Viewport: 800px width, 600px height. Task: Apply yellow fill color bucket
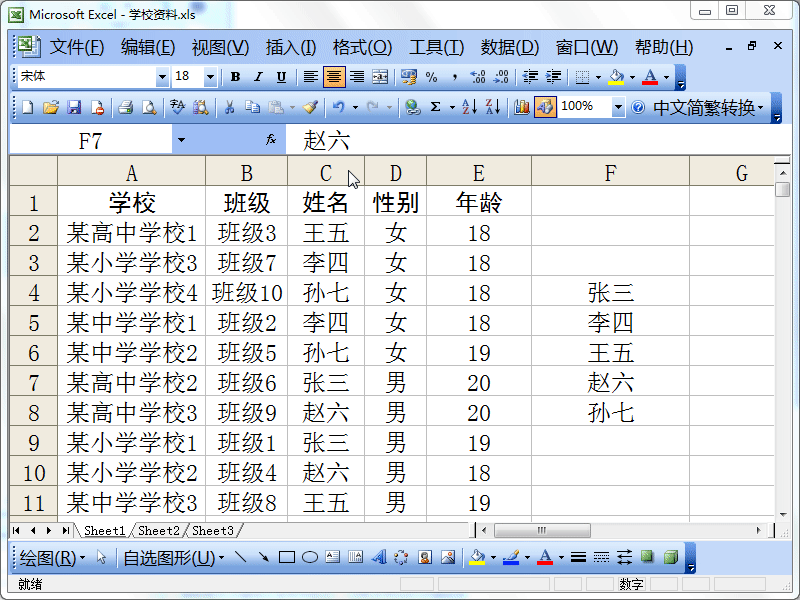click(x=616, y=77)
